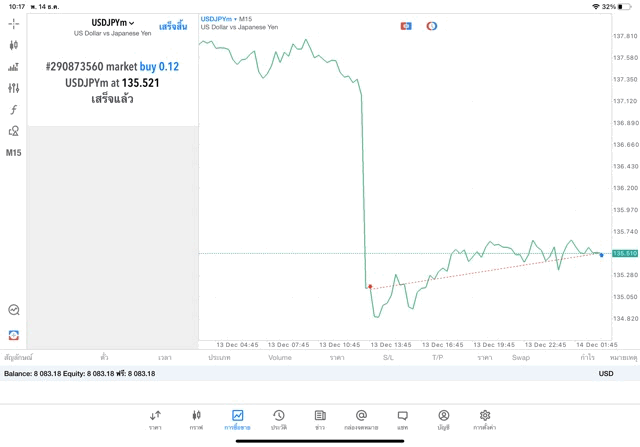This screenshot has height=447, width=640.
Task: Tap the เสร็จสิ้น done button
Action: [173, 27]
